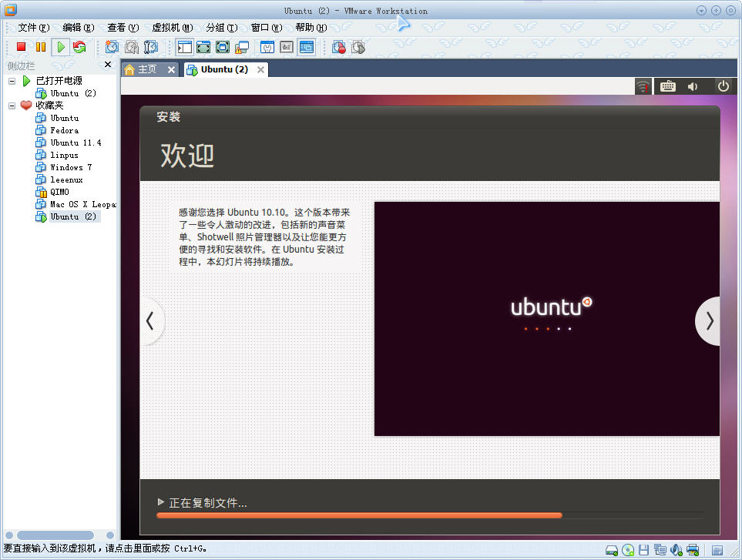Open the 分组(T) menu

[222, 28]
